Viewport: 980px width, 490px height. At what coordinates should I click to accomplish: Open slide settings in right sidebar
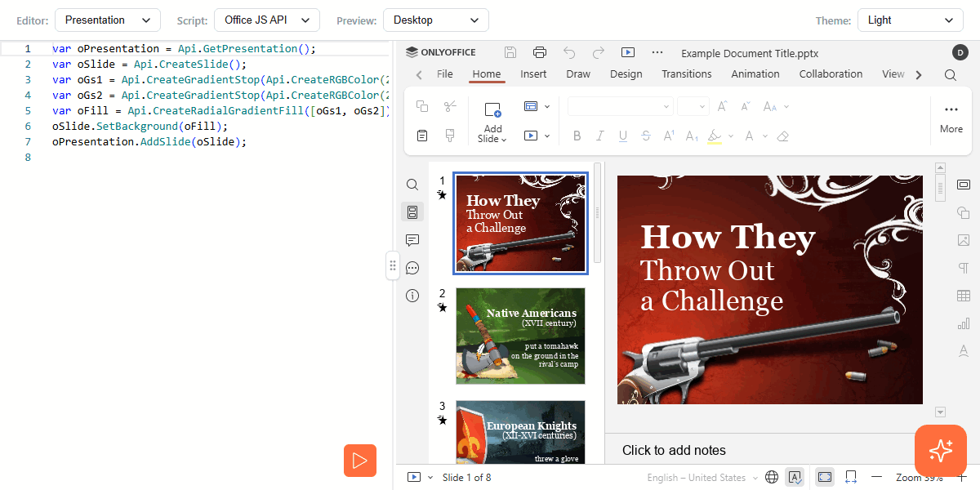coord(963,185)
